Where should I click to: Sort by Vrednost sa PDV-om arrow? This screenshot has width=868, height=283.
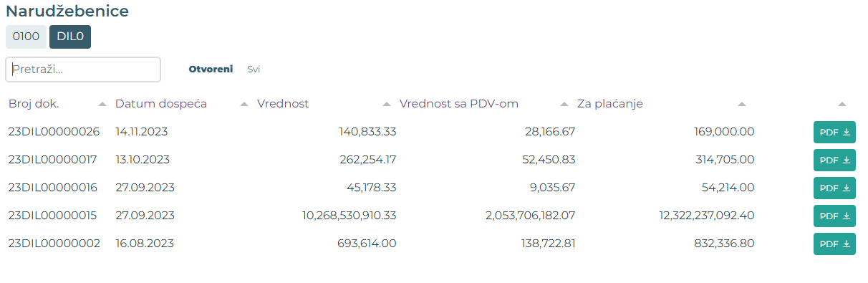pyautogui.click(x=564, y=105)
